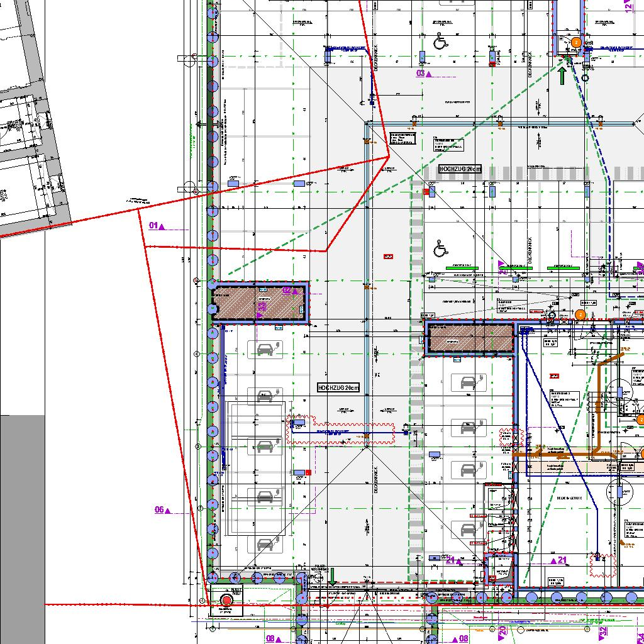Click the orange circle marker at top right

tap(576, 42)
